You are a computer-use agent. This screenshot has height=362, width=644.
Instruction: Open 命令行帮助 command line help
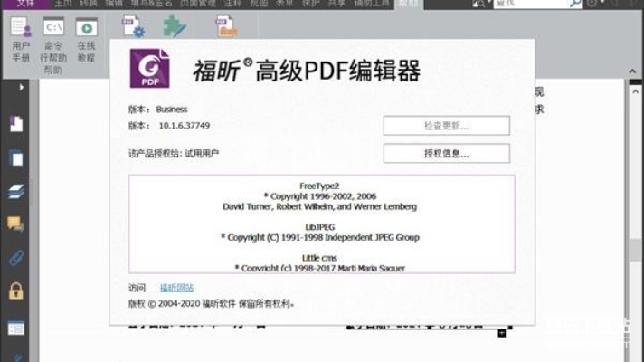coord(53,45)
